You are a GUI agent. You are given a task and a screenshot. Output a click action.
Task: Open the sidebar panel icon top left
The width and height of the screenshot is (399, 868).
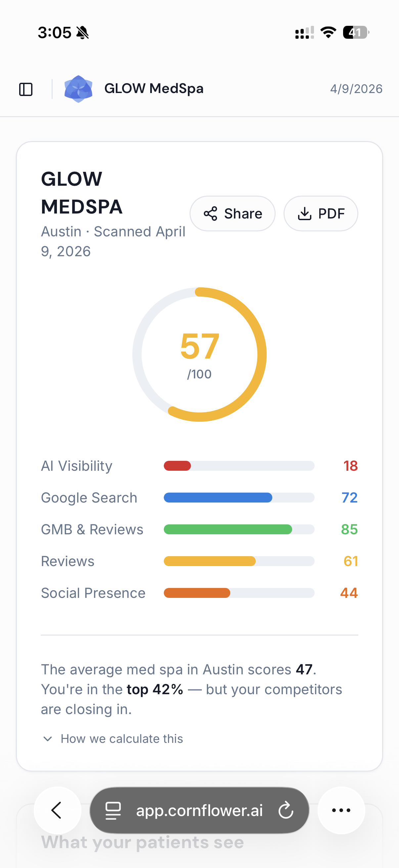coord(26,89)
